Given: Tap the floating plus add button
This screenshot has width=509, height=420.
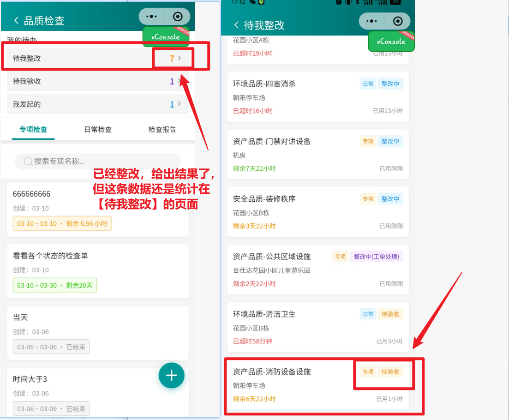Looking at the screenshot, I should pyautogui.click(x=171, y=375).
